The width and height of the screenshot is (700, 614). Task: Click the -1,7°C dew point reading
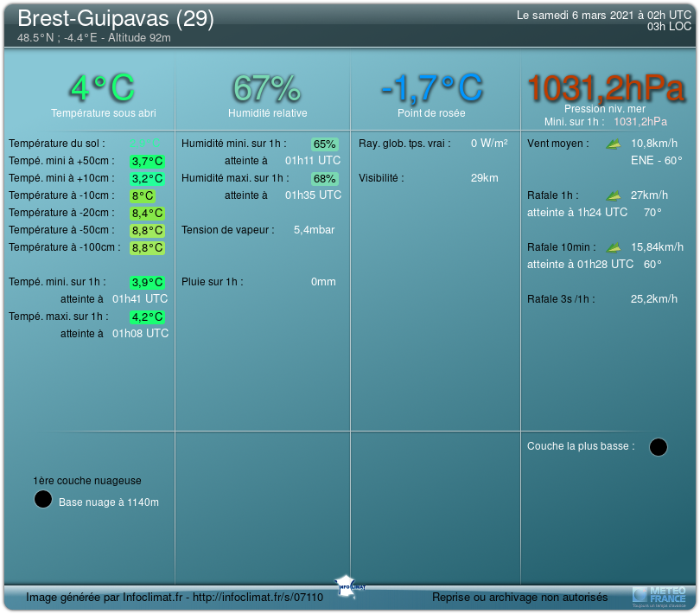point(431,88)
